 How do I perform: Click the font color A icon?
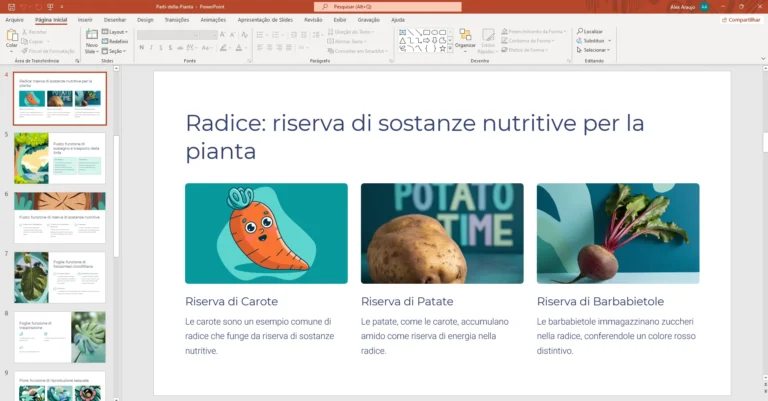click(x=240, y=47)
